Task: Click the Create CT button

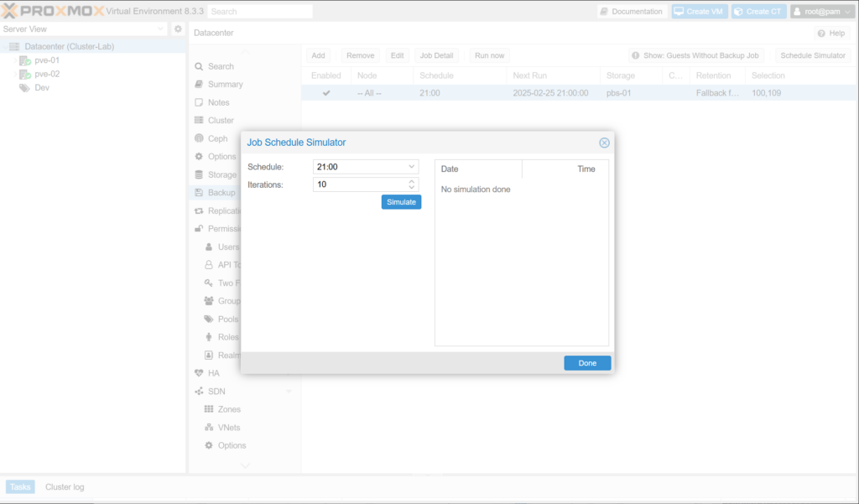Action: 758,12
